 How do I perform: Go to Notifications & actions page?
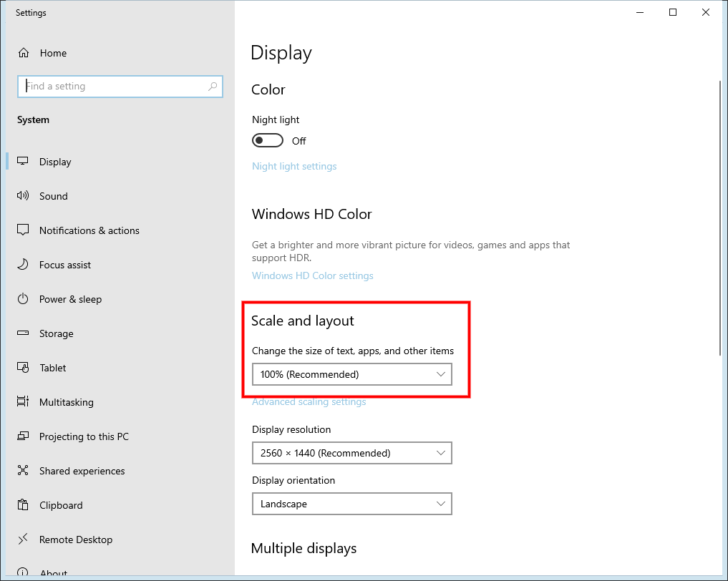click(120, 230)
